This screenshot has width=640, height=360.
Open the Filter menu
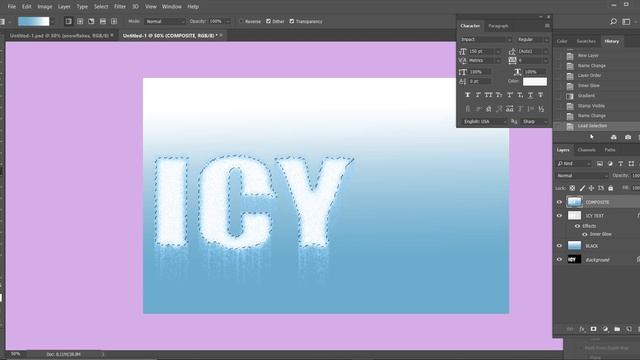[120, 7]
